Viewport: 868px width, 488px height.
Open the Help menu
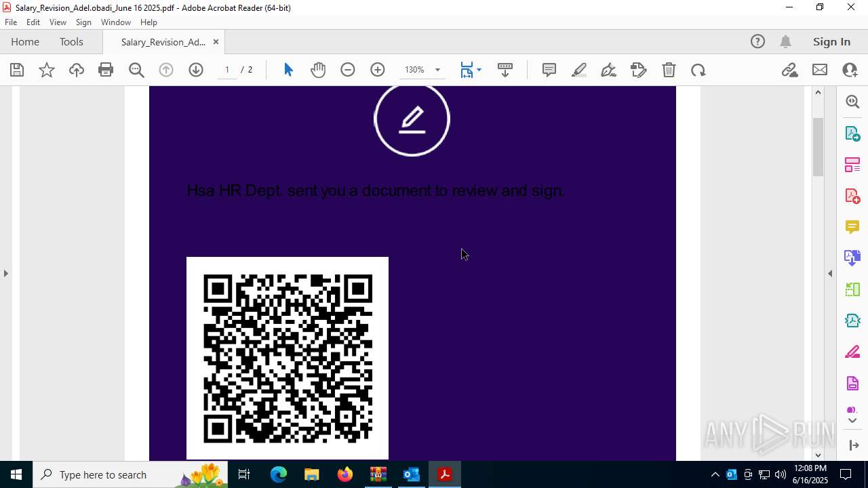tap(149, 22)
